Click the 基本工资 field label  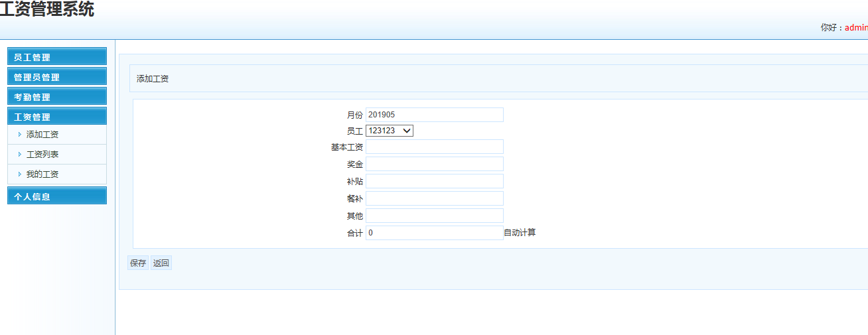coord(347,147)
